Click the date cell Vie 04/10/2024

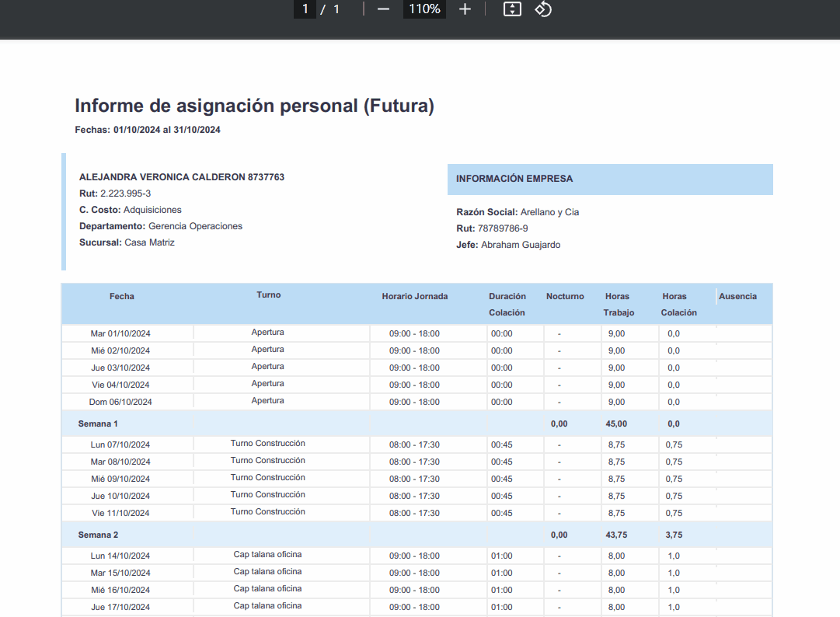[120, 385]
